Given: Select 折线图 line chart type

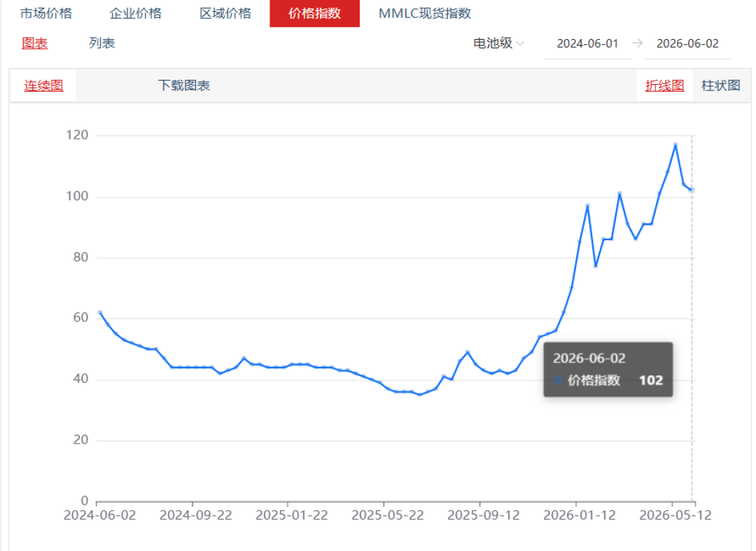Looking at the screenshot, I should pos(665,86).
